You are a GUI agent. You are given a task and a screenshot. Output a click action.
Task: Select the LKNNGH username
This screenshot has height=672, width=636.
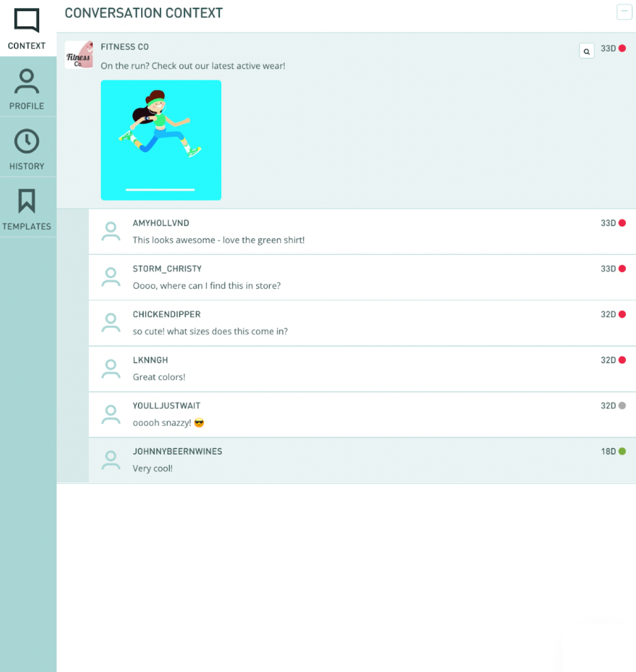pyautogui.click(x=150, y=360)
